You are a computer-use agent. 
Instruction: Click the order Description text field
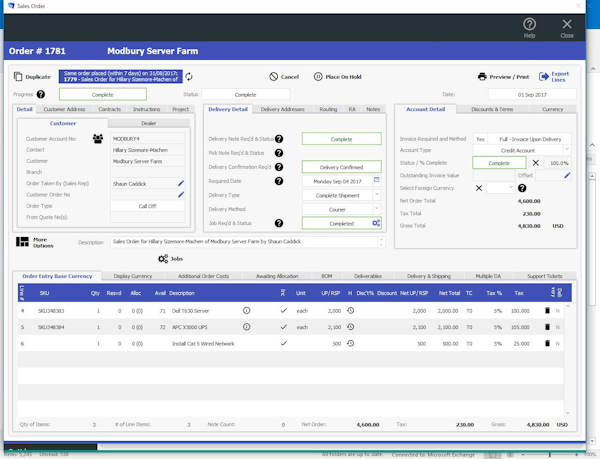244,242
